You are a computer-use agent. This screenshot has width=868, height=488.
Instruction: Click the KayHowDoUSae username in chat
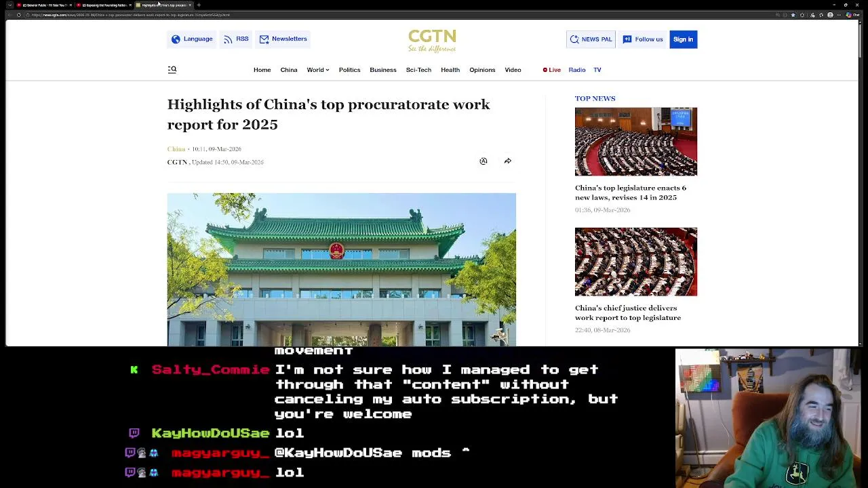(x=211, y=433)
